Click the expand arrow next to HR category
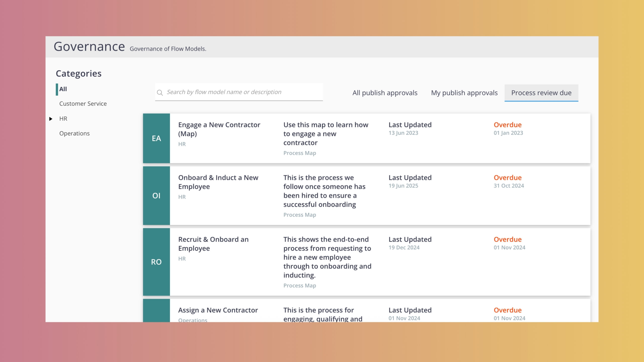The height and width of the screenshot is (362, 644). 51,118
